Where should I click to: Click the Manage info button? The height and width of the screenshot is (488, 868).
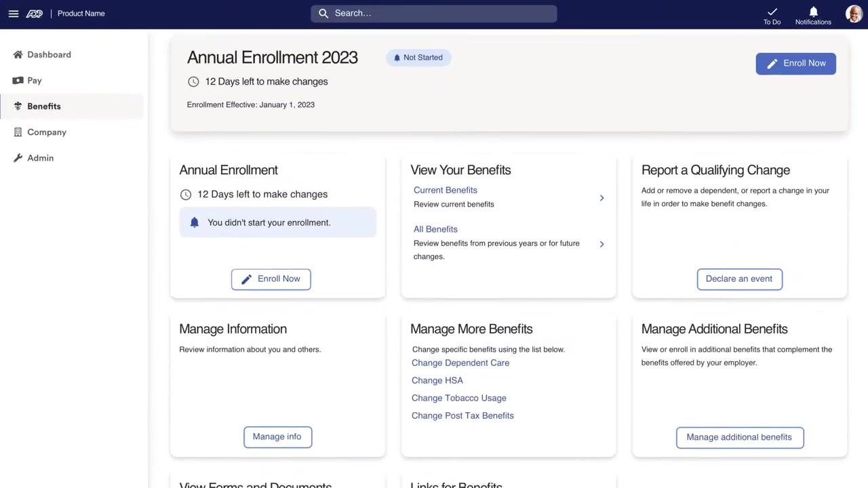(x=278, y=437)
